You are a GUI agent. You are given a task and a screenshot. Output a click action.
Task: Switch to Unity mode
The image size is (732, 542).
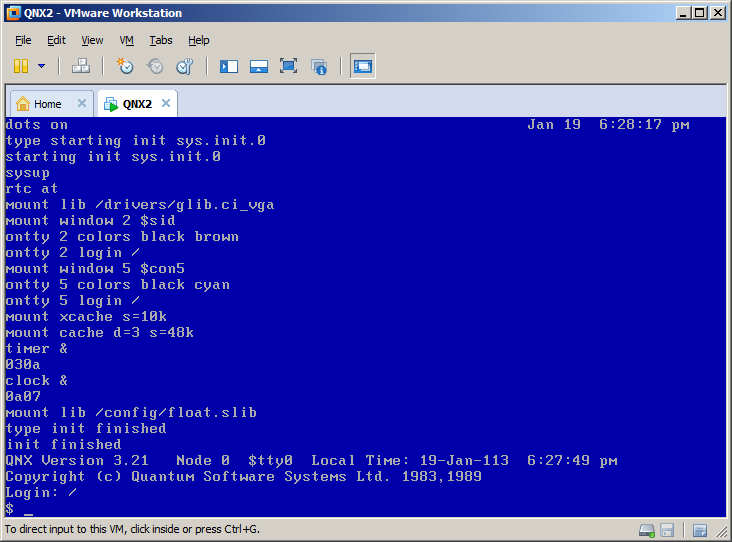click(x=319, y=66)
